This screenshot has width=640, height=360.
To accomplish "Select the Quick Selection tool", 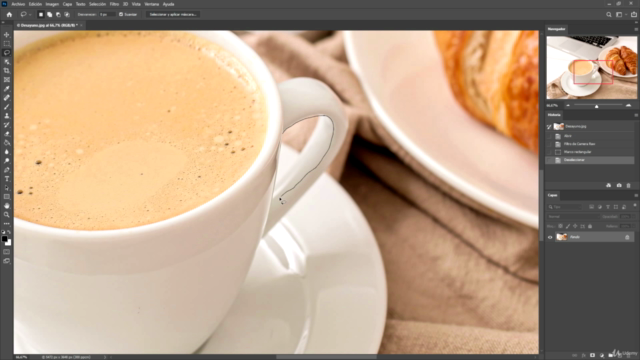I will point(7,62).
